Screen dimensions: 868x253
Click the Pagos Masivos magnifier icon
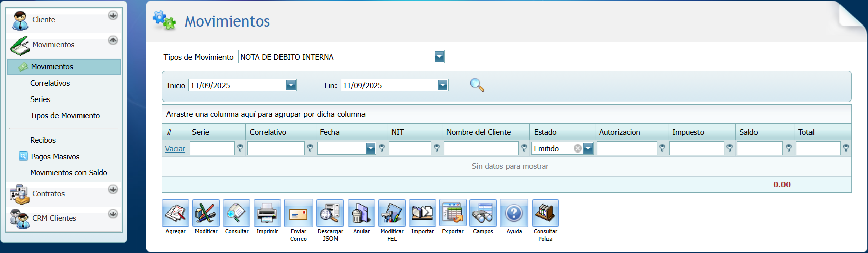[23, 156]
